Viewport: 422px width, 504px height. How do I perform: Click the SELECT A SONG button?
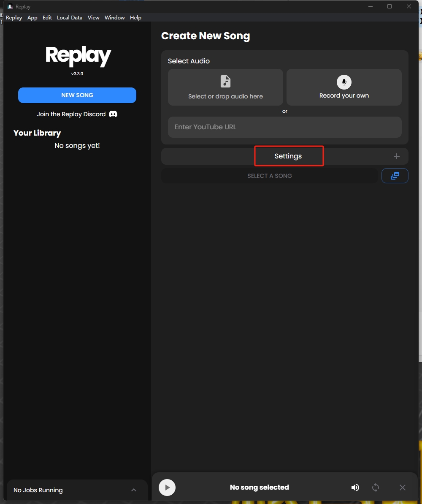[x=270, y=176]
